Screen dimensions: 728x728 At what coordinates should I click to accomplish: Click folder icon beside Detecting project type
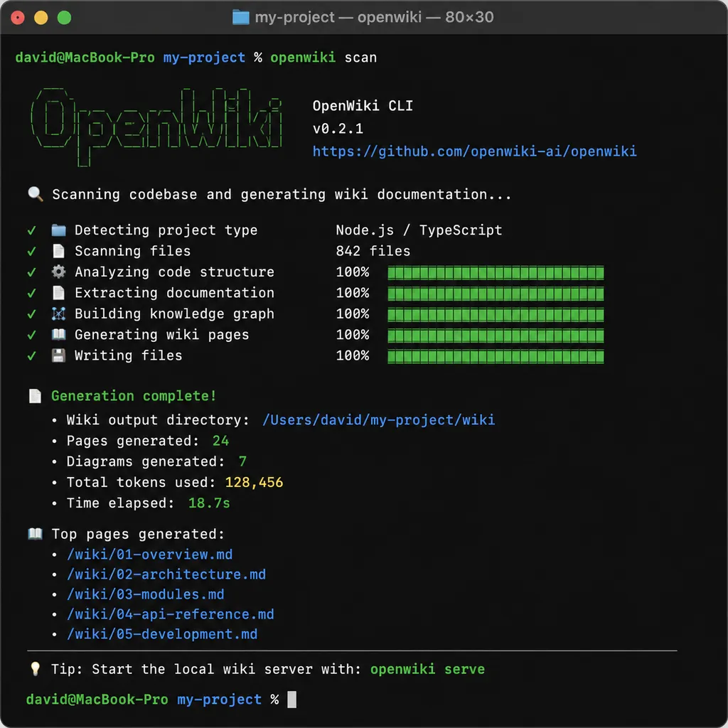tap(58, 230)
